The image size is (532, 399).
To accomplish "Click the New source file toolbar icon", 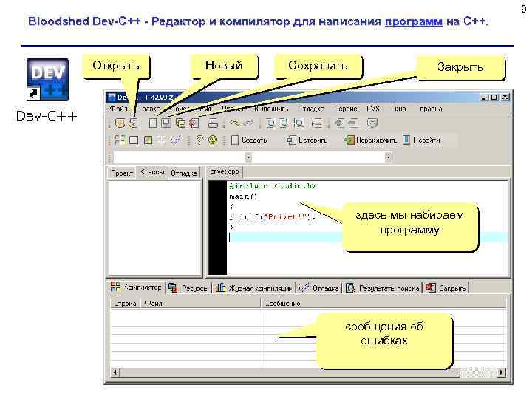I will [153, 123].
